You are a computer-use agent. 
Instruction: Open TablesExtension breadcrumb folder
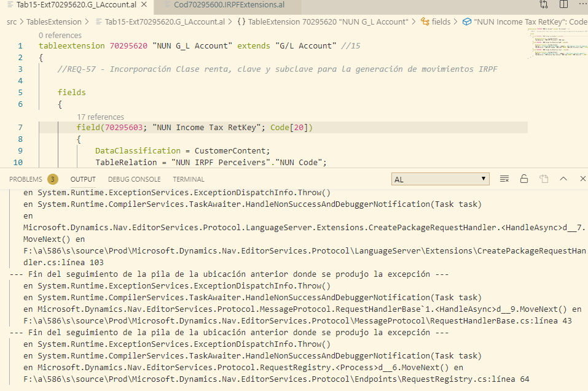coord(53,21)
